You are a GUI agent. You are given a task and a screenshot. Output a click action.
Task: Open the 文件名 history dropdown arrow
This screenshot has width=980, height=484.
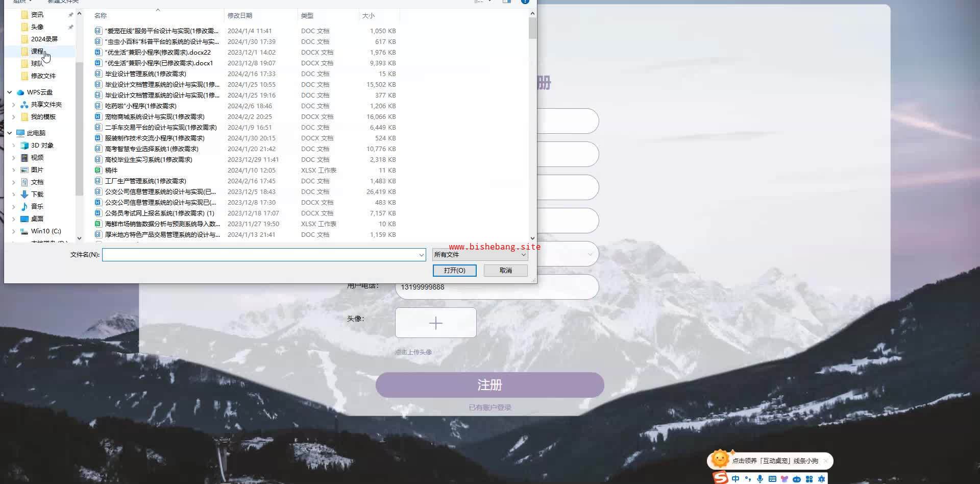pos(422,255)
